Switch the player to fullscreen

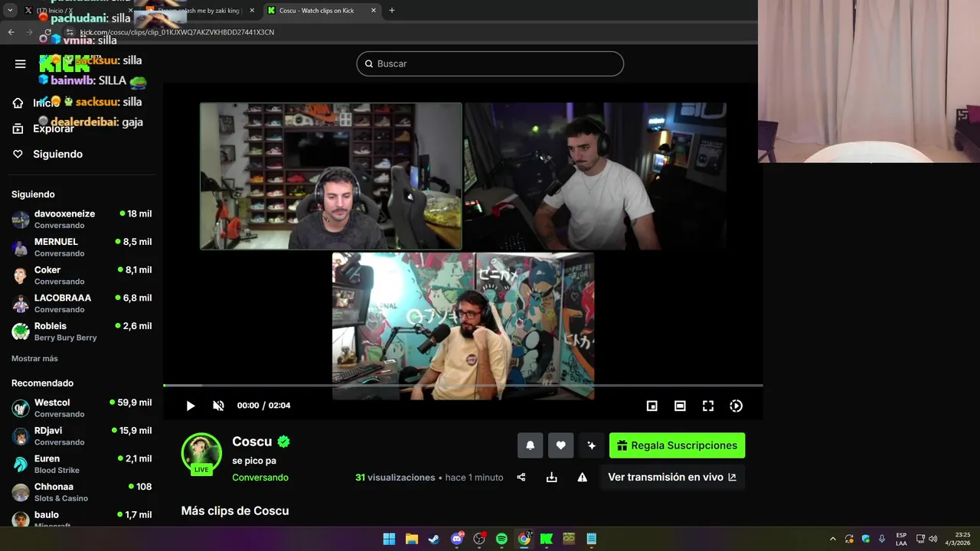coord(708,406)
